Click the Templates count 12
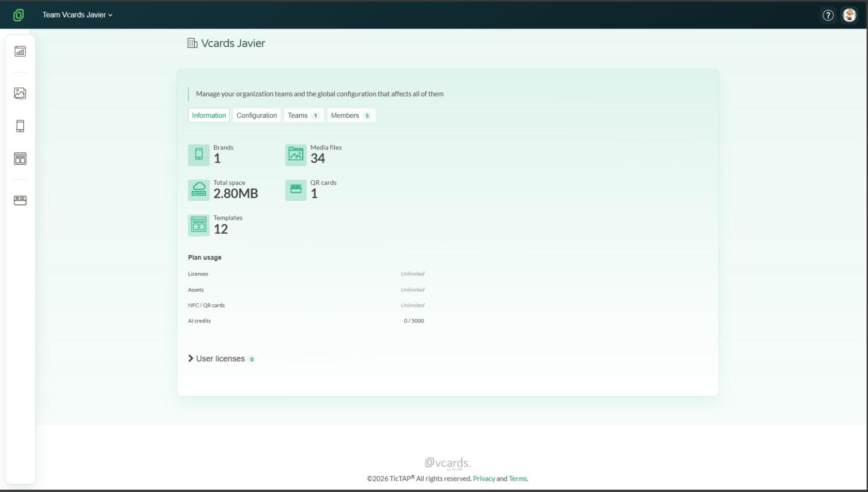 click(221, 229)
